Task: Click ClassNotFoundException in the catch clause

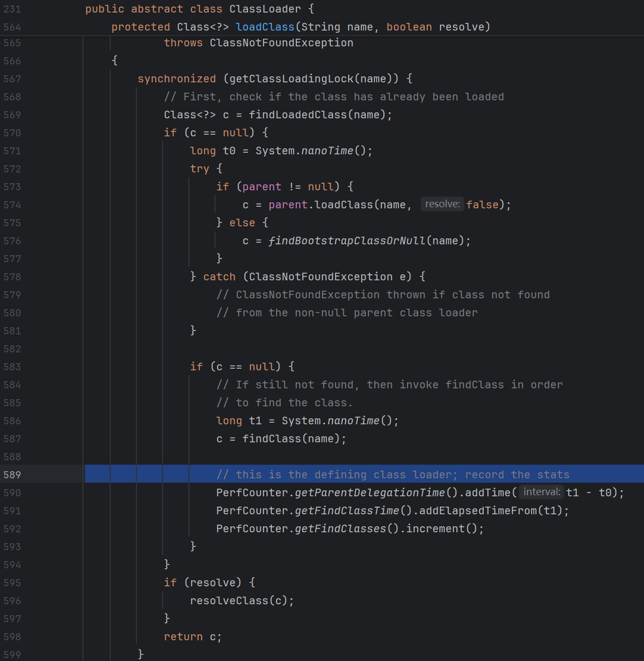Action: [x=320, y=277]
